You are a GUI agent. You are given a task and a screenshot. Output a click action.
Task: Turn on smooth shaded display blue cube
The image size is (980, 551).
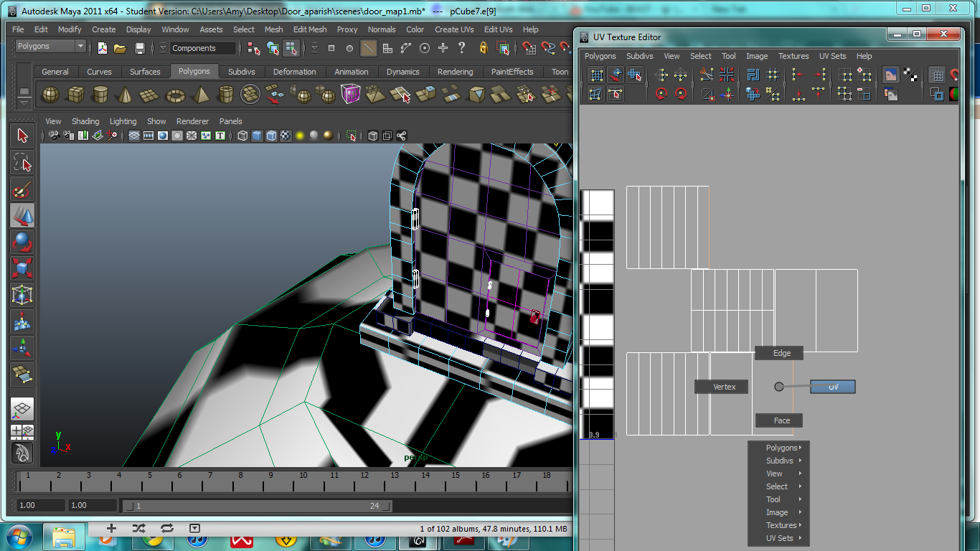[258, 135]
